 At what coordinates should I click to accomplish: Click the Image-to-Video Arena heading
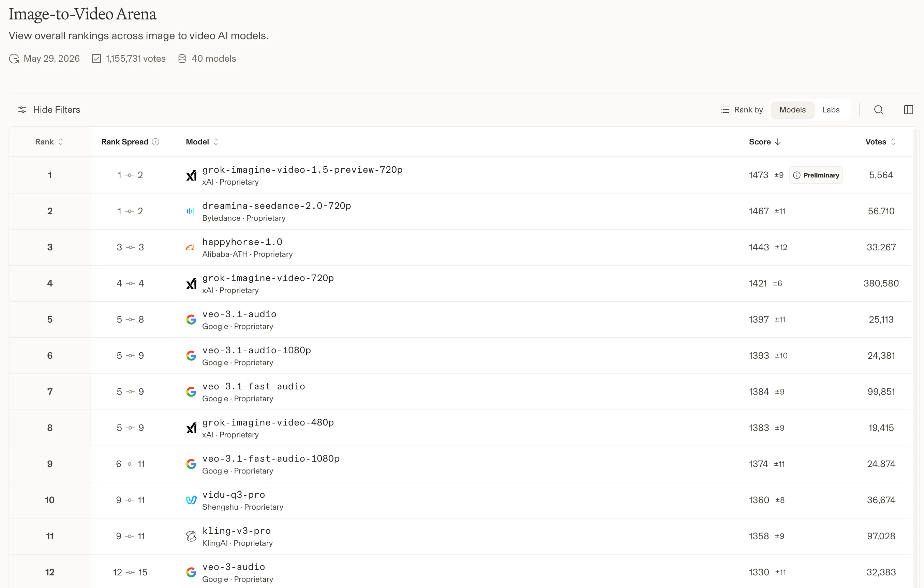(83, 14)
